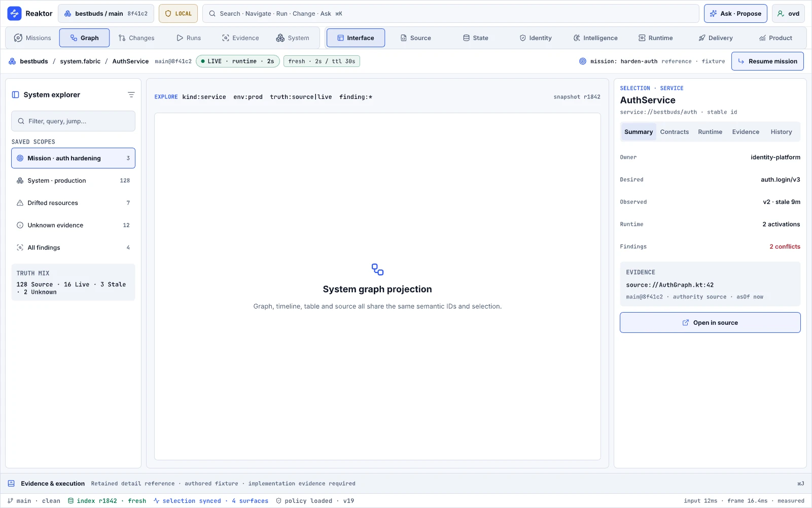The width and height of the screenshot is (812, 508).
Task: Click the Reaktor logo icon
Action: (14, 14)
